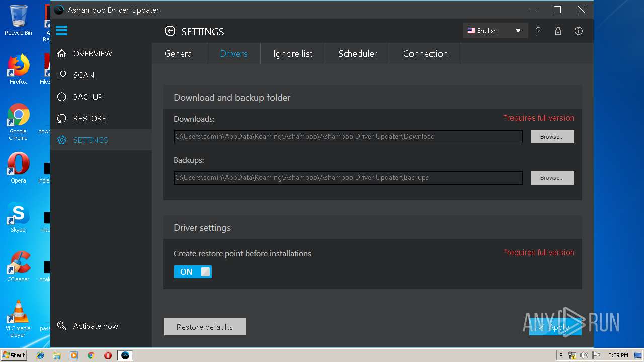Browse for the Downloads folder
This screenshot has width=644, height=362.
click(x=552, y=137)
